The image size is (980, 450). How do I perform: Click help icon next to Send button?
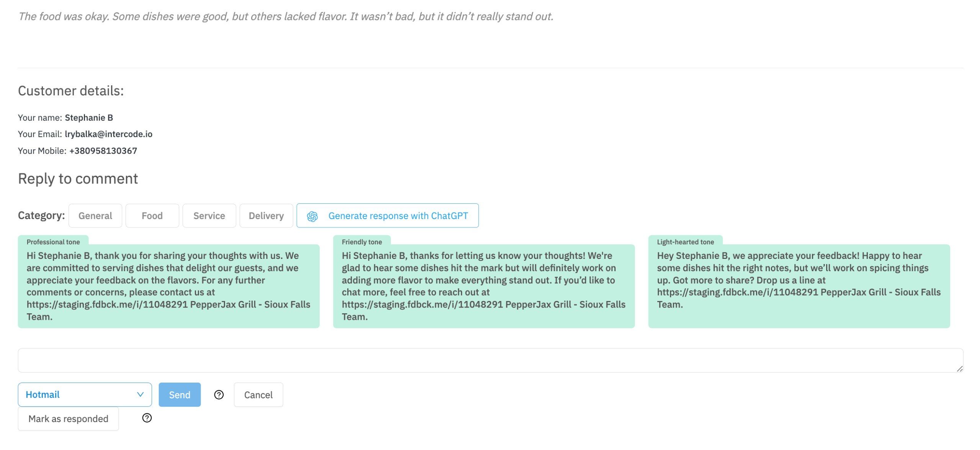219,395
